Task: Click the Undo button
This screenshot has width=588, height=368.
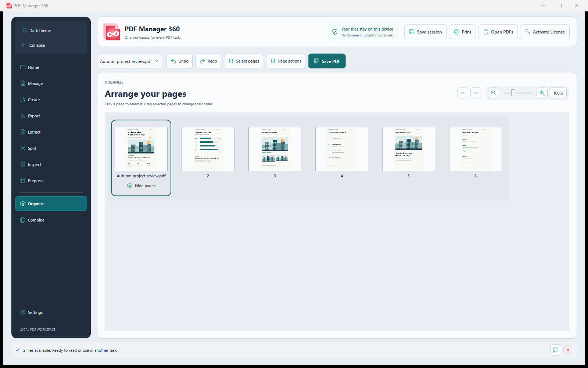Action: click(x=179, y=61)
